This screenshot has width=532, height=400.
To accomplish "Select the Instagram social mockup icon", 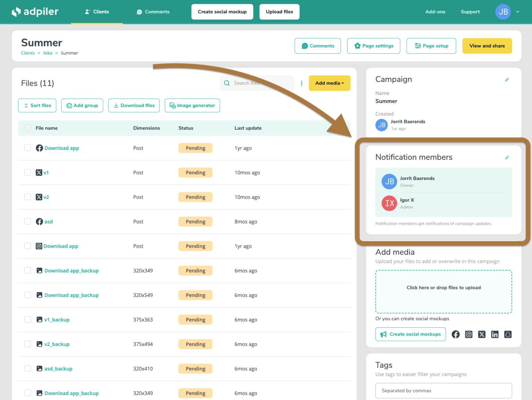I will (x=469, y=334).
